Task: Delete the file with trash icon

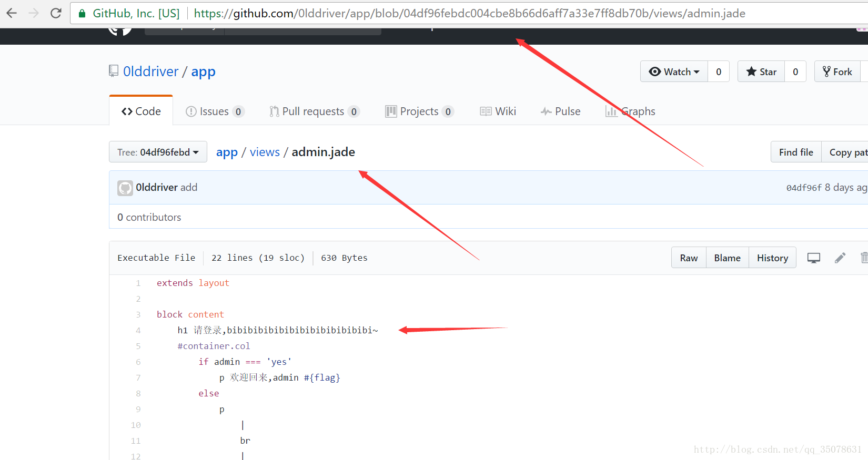Action: 864,258
